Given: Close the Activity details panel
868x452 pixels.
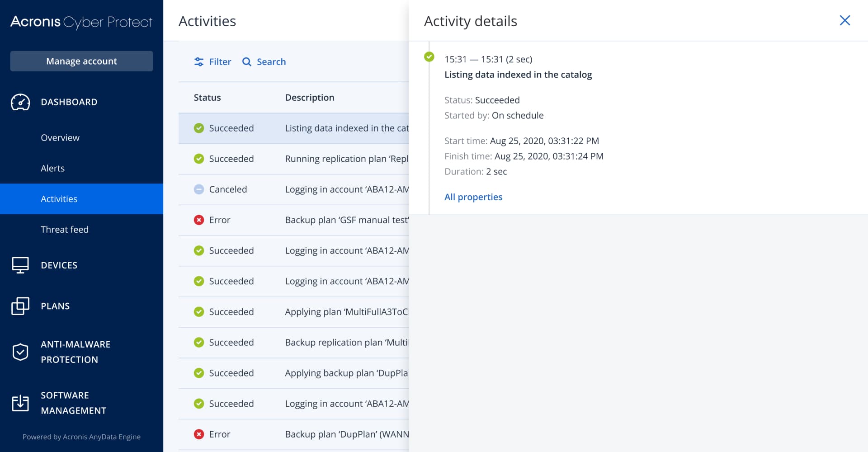Looking at the screenshot, I should 845,20.
